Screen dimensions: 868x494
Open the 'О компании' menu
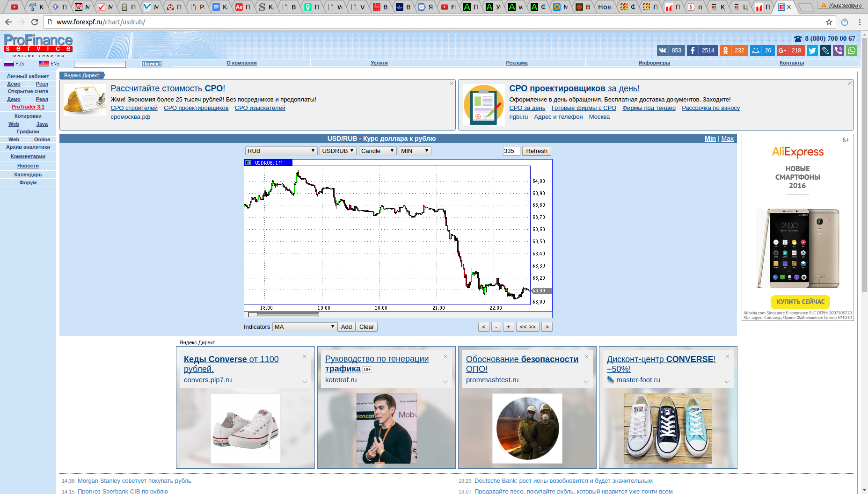(x=241, y=63)
